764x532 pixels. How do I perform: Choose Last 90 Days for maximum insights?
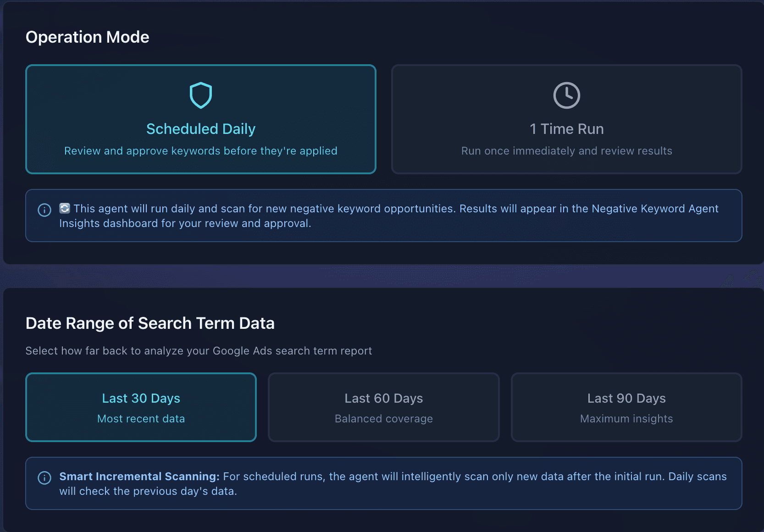pyautogui.click(x=626, y=407)
